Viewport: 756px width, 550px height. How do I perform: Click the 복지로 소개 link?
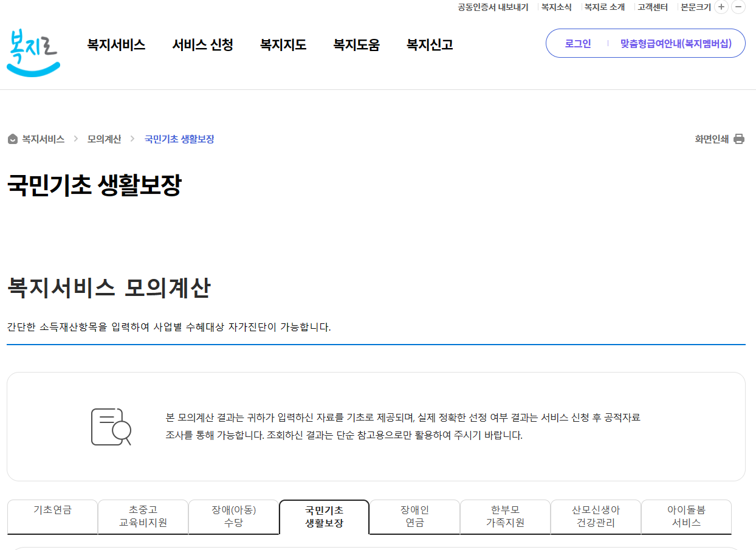coord(603,7)
